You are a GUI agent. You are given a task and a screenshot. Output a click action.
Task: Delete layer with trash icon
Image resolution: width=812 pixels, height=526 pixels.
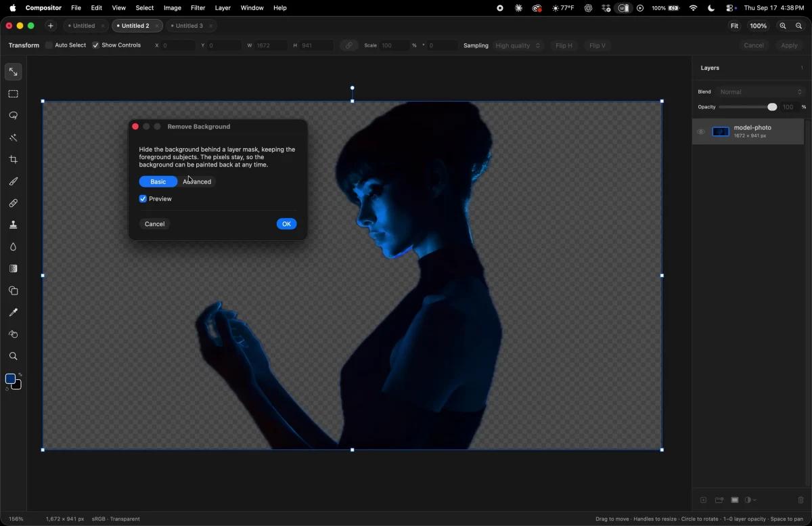pos(800,500)
